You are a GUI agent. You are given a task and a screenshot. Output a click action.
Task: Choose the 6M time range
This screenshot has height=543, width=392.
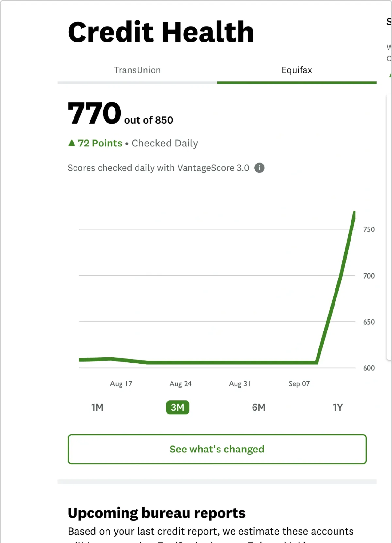point(258,407)
